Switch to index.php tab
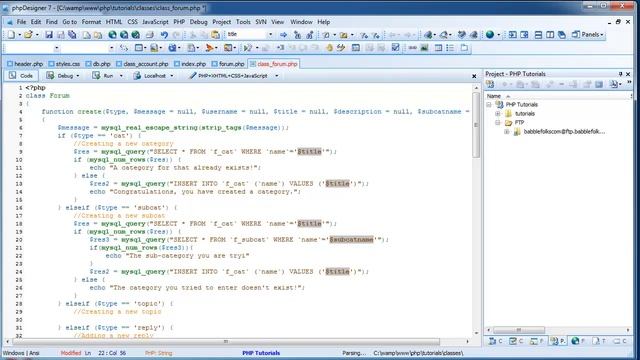640x360 pixels. pyautogui.click(x=190, y=64)
